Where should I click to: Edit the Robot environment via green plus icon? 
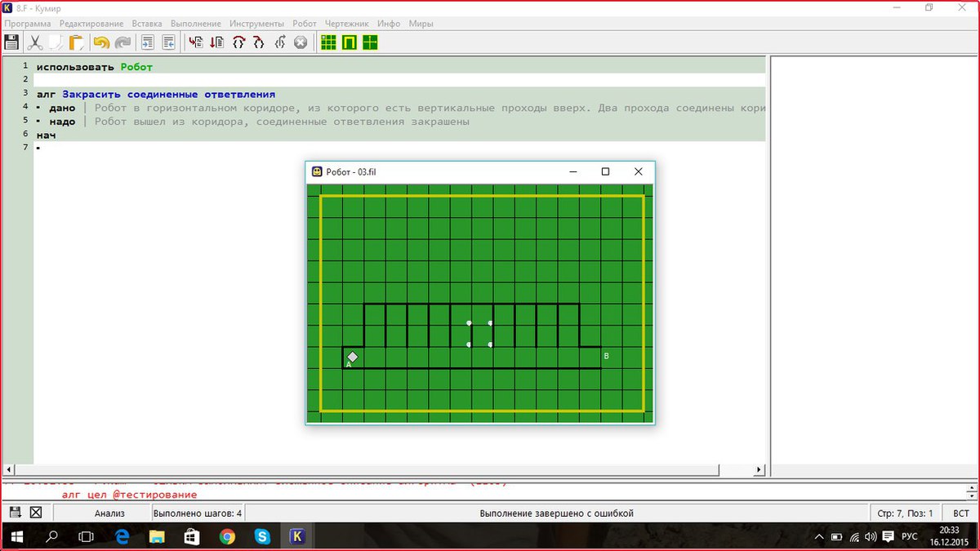point(369,42)
